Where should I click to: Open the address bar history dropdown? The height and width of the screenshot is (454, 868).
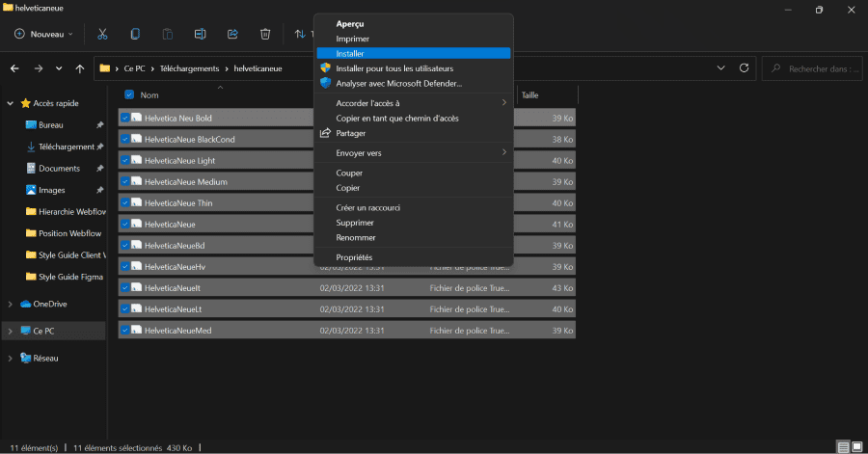[x=720, y=68]
